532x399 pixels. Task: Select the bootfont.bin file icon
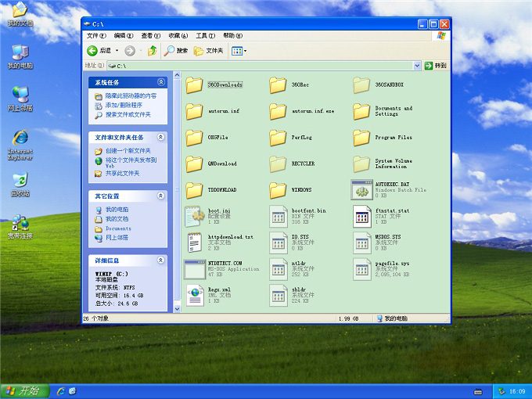[x=279, y=216]
